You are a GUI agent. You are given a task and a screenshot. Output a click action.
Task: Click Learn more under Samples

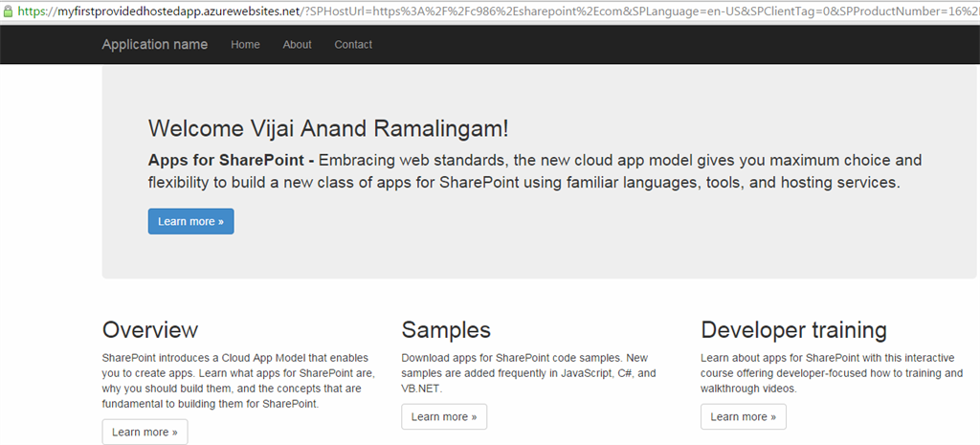(444, 416)
